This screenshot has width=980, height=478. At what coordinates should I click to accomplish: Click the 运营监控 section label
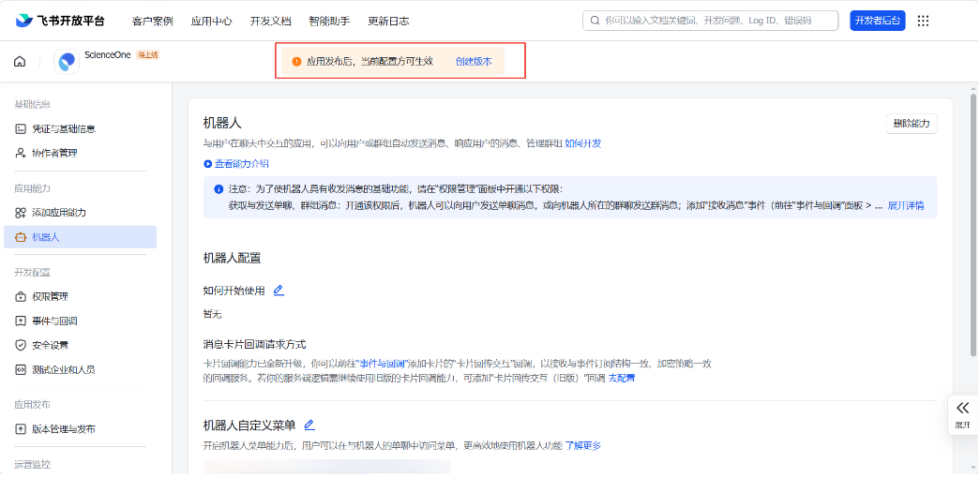pos(32,464)
